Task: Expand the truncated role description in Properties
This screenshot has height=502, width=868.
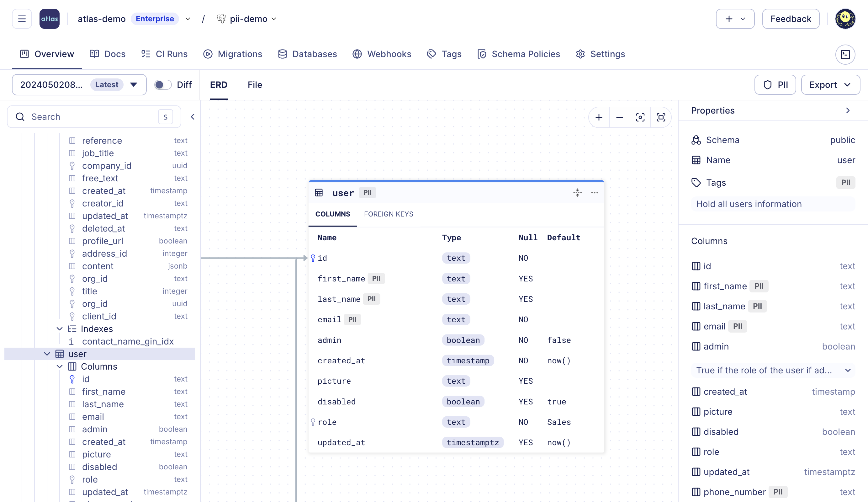Action: tap(848, 371)
